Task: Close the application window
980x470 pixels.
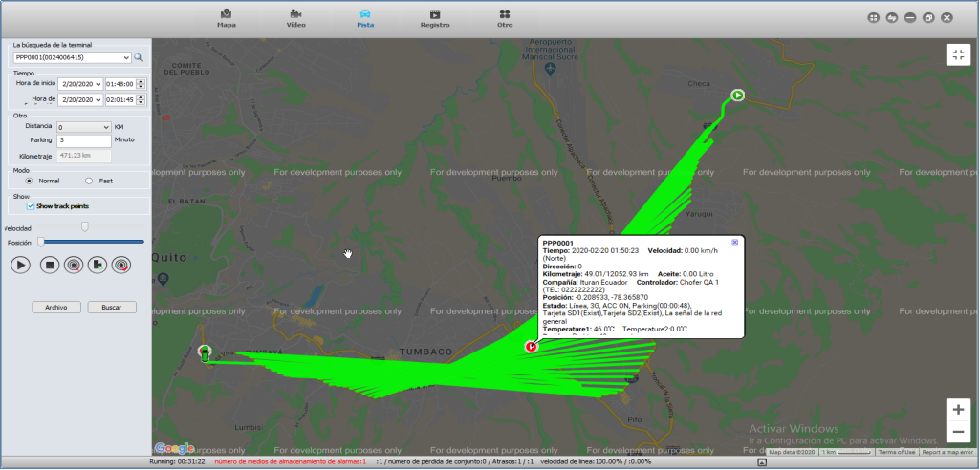Action: (947, 18)
